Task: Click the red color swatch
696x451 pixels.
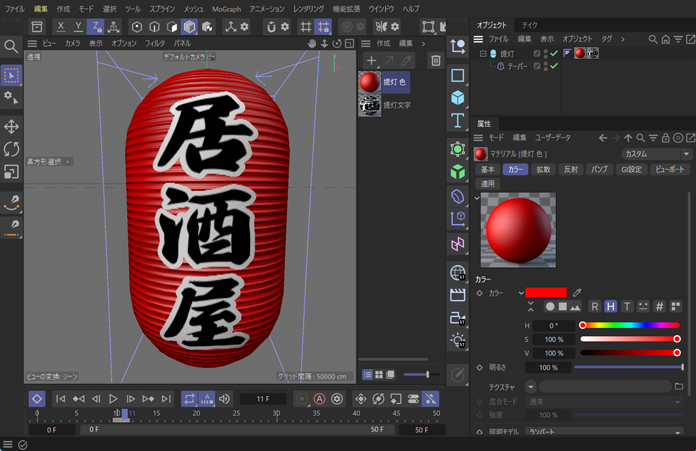Action: click(546, 293)
